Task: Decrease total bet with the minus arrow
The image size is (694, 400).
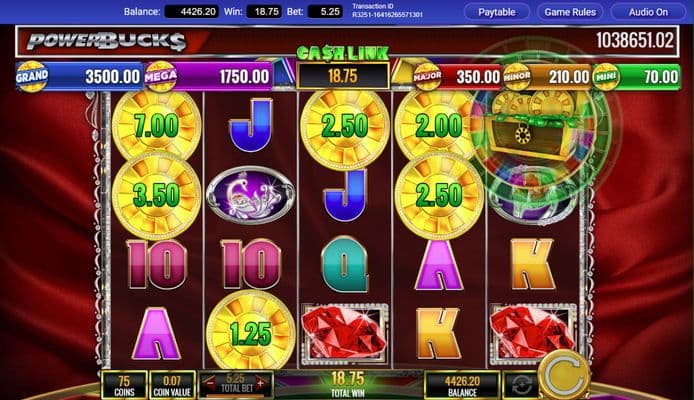Action: 210,383
